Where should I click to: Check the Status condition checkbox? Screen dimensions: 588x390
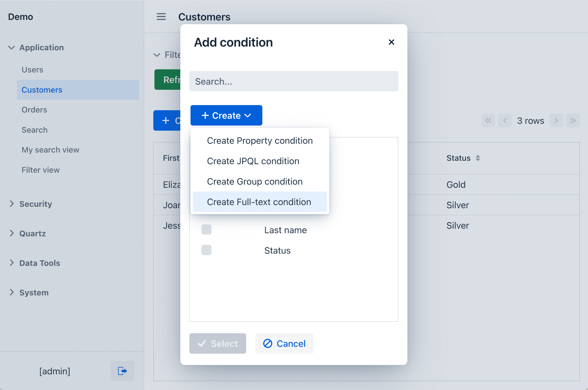[x=206, y=250]
